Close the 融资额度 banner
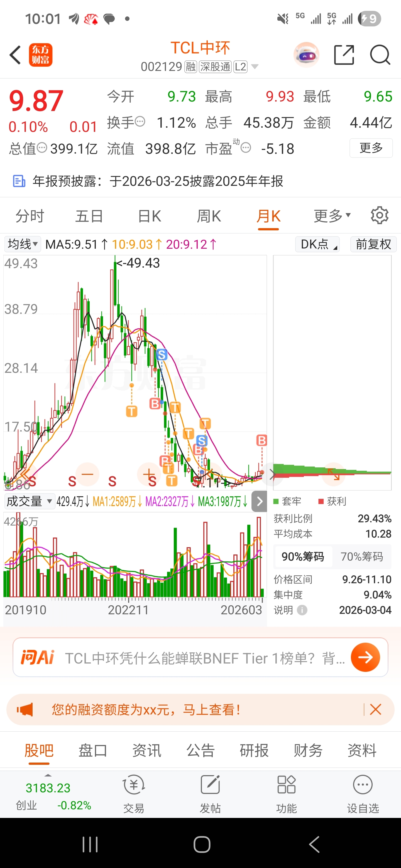This screenshot has height=868, width=401. pyautogui.click(x=375, y=710)
